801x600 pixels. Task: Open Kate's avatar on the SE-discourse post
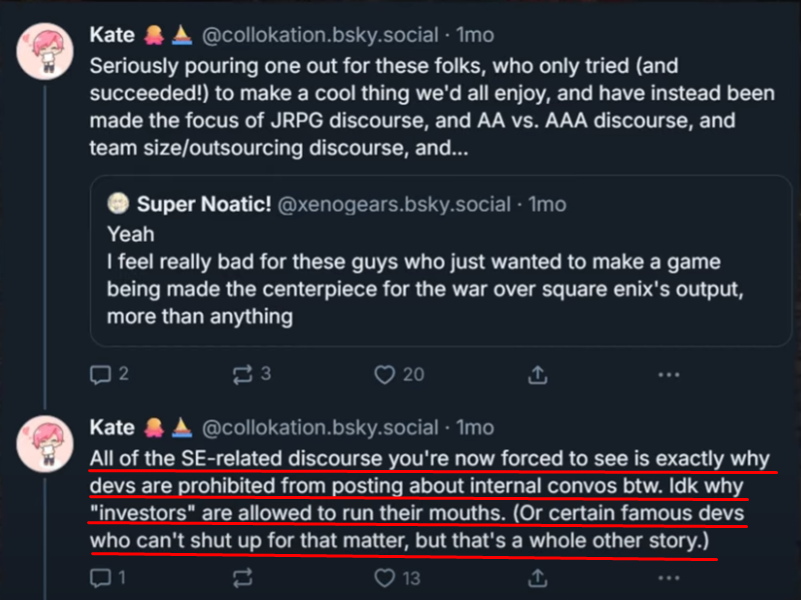click(x=44, y=446)
